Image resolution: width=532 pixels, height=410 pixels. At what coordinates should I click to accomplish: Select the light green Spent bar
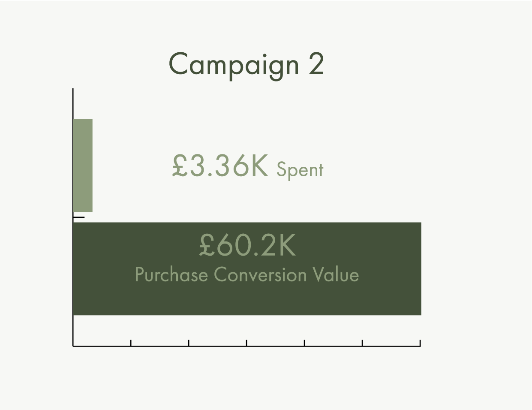tap(83, 166)
